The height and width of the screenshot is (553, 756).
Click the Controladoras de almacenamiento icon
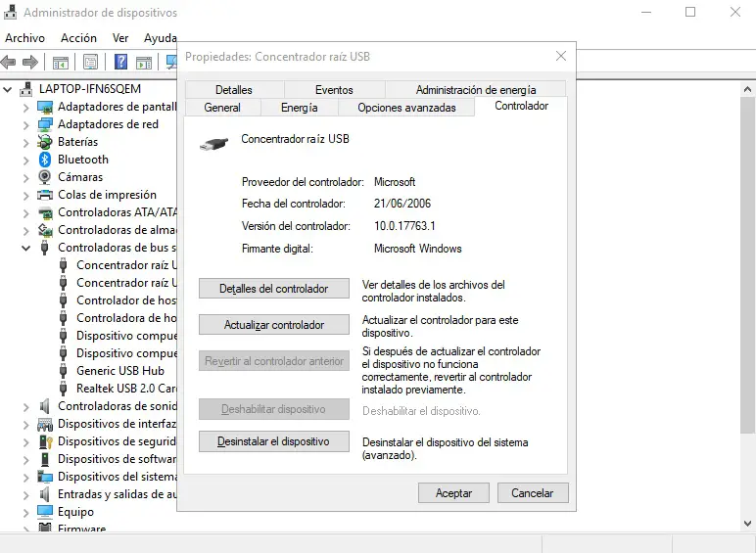(45, 230)
